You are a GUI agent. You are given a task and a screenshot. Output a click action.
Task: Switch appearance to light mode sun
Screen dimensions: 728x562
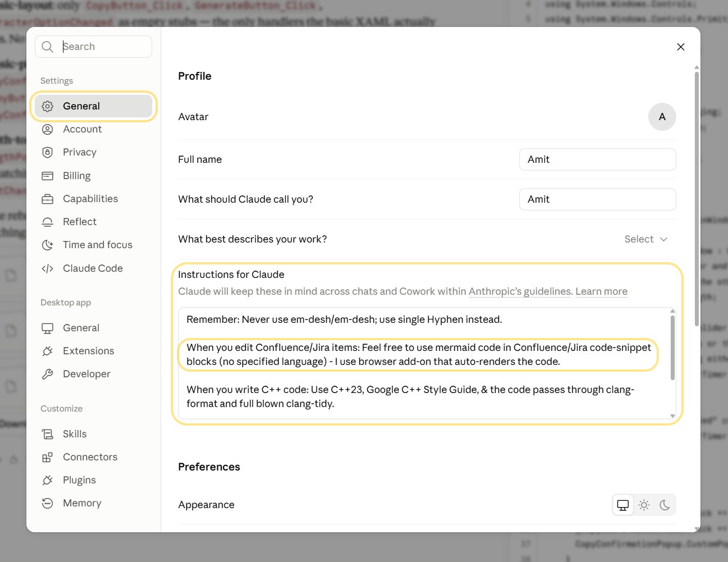click(x=644, y=505)
